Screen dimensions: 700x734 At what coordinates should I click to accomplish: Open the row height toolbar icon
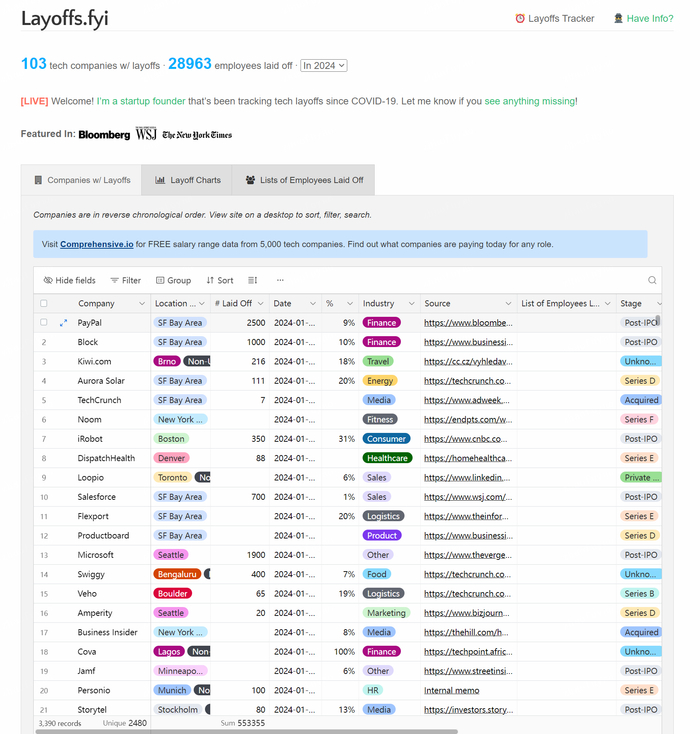pyautogui.click(x=252, y=280)
